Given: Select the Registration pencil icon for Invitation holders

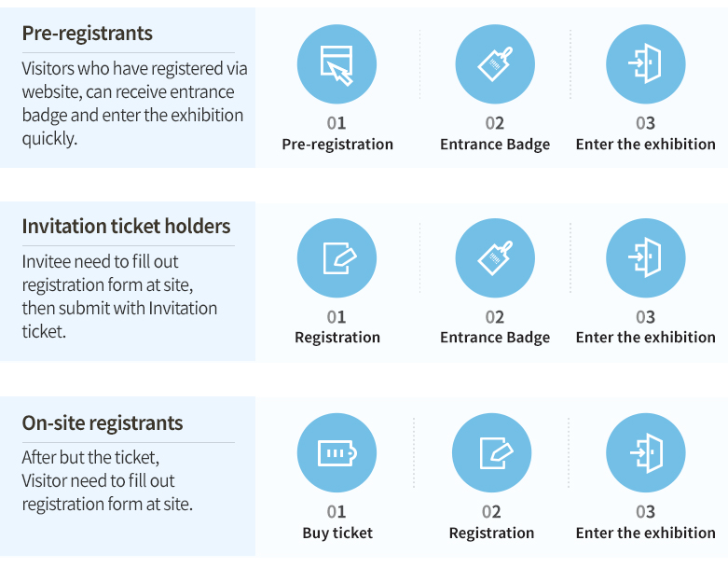Looking at the screenshot, I should [337, 257].
